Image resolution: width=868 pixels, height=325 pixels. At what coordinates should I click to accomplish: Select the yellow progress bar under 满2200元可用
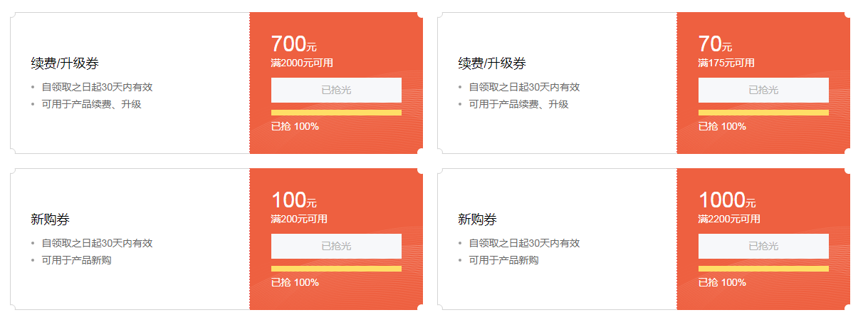763,269
